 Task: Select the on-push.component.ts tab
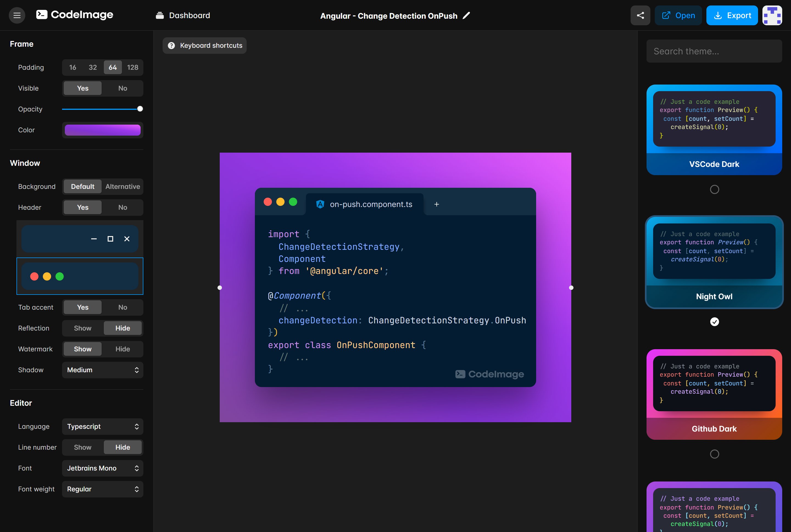[371, 204]
